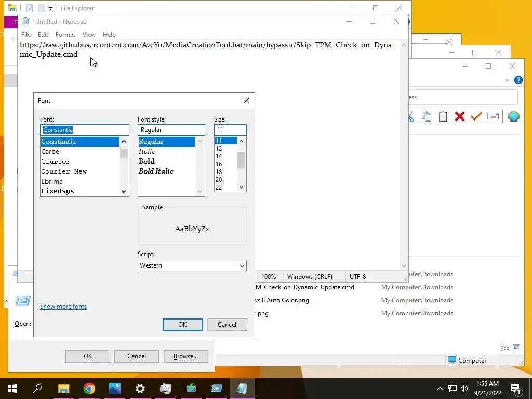
Task: Close the Font dialog with X
Action: tap(247, 100)
